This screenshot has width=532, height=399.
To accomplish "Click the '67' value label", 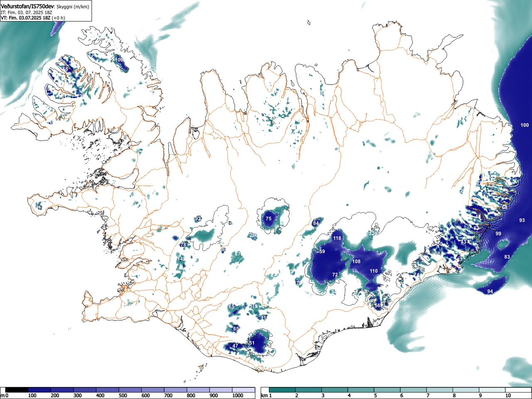I will pyautogui.click(x=238, y=254).
